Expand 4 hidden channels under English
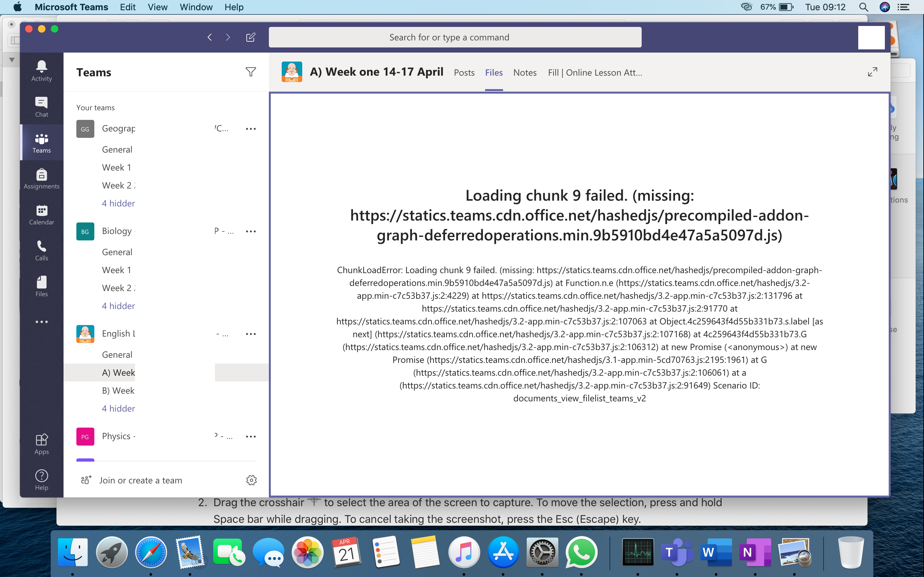The width and height of the screenshot is (924, 577). 118,409
